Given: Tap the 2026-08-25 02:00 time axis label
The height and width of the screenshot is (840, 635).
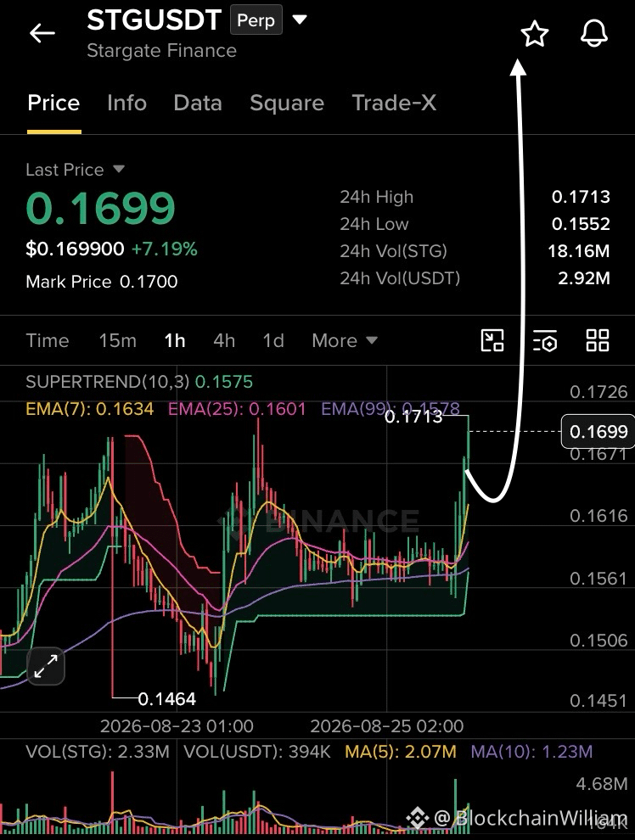Looking at the screenshot, I should pos(387,726).
